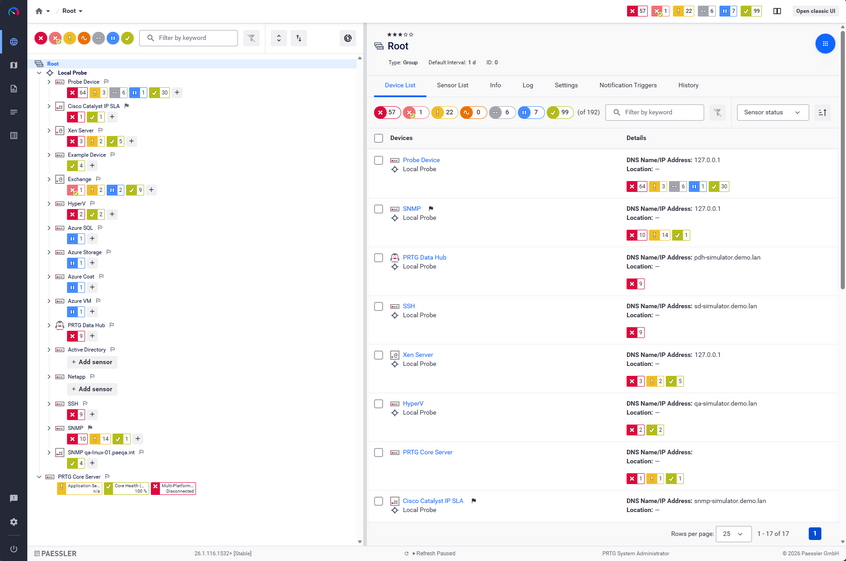The width and height of the screenshot is (846, 561).
Task: Filter tree by blue Paused status circle
Action: click(113, 38)
